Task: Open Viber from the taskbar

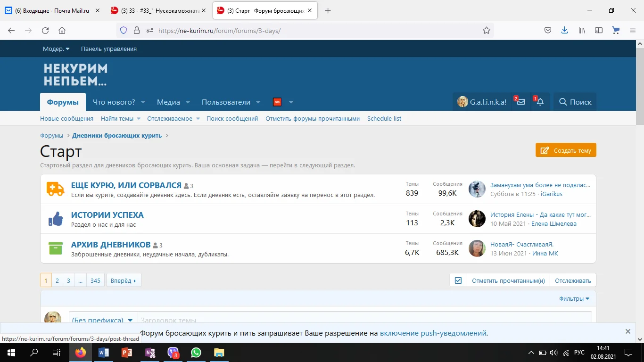Action: pos(173,353)
